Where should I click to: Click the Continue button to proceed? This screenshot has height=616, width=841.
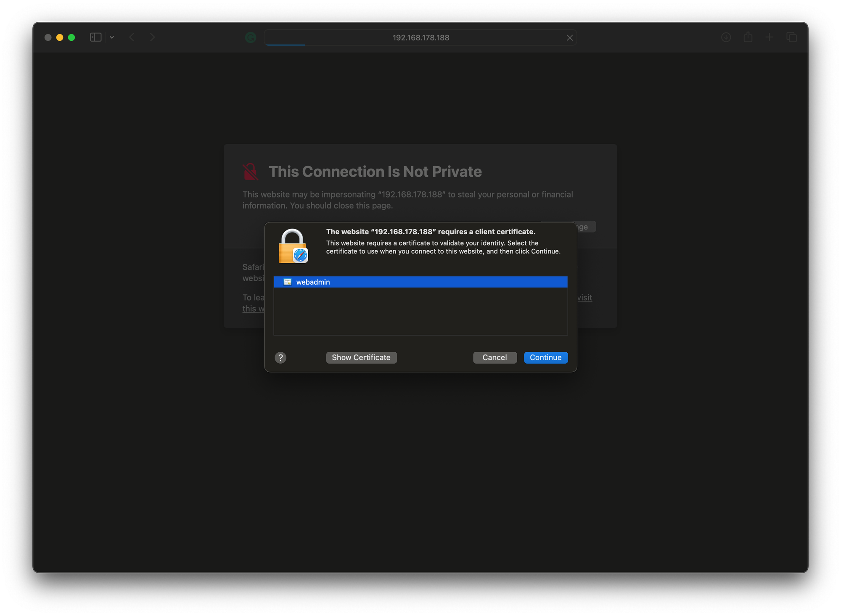tap(545, 357)
